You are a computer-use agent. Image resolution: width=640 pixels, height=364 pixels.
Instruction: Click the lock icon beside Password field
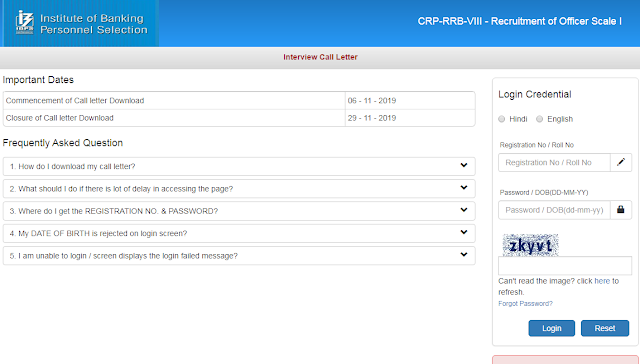tap(621, 210)
